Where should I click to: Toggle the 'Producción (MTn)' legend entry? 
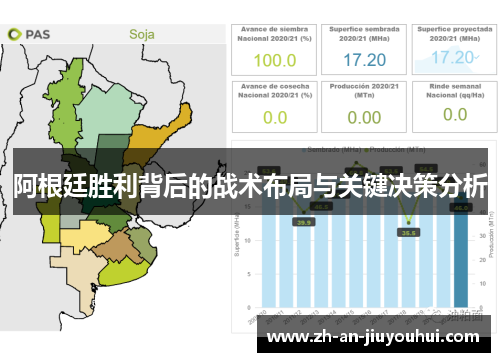395,150
